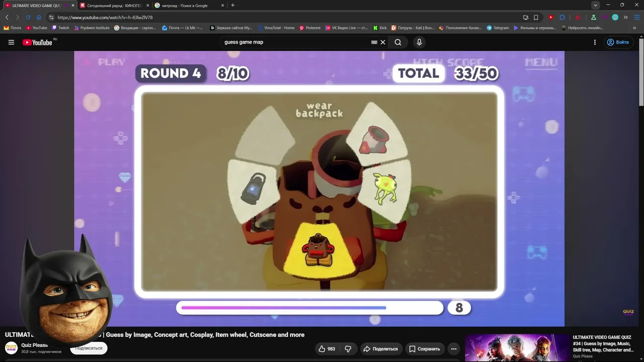Open the Зеркала сайтов bookmark
Viewport: 644px width, 362px height.
(231, 28)
